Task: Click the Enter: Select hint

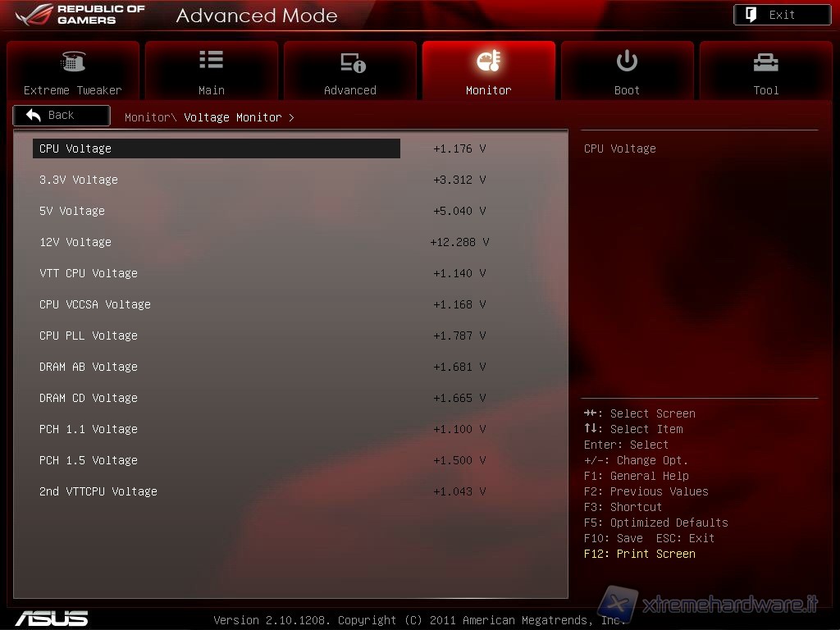Action: pyautogui.click(x=626, y=445)
